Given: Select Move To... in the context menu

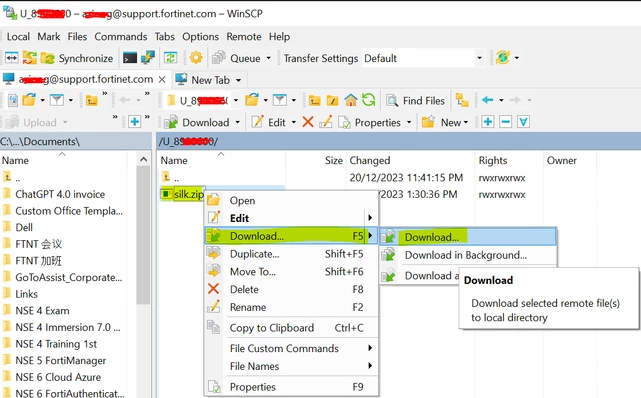Looking at the screenshot, I should 291,272.
